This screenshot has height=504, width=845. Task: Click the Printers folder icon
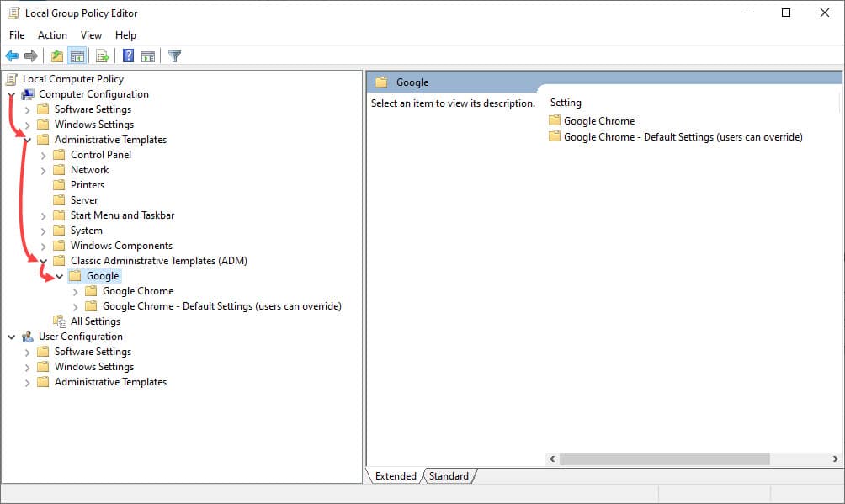tap(59, 185)
